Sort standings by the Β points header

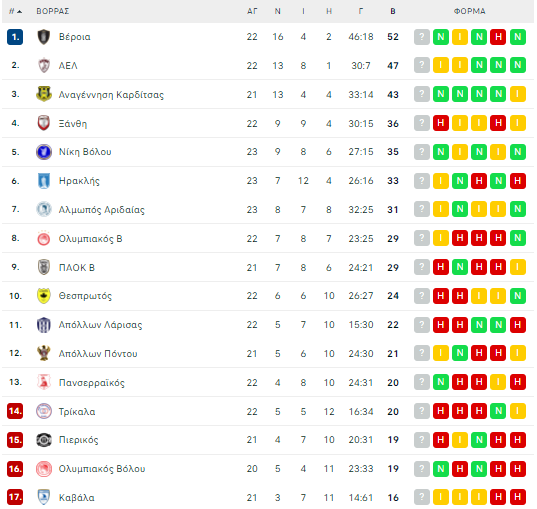[x=393, y=11]
